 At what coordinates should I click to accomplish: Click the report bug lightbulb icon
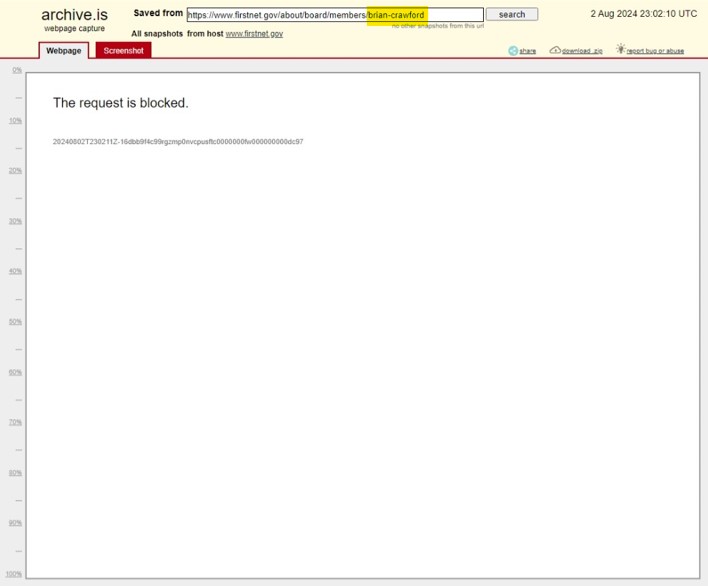[621, 49]
